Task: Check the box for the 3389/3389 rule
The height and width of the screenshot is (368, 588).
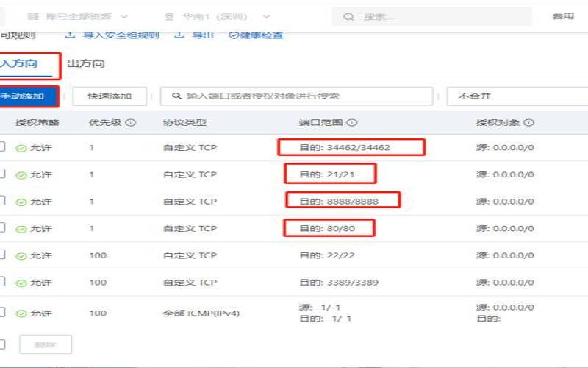Action: pyautogui.click(x=2, y=282)
